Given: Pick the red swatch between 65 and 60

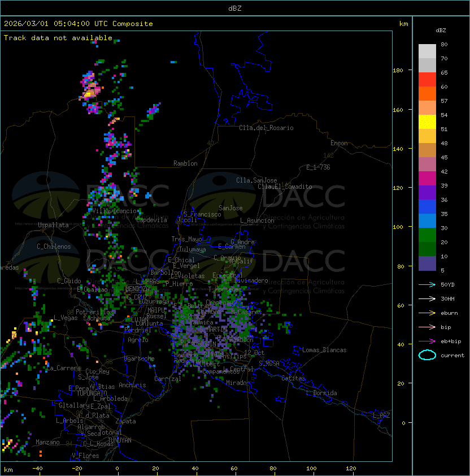Looking at the screenshot, I should click(x=427, y=80).
